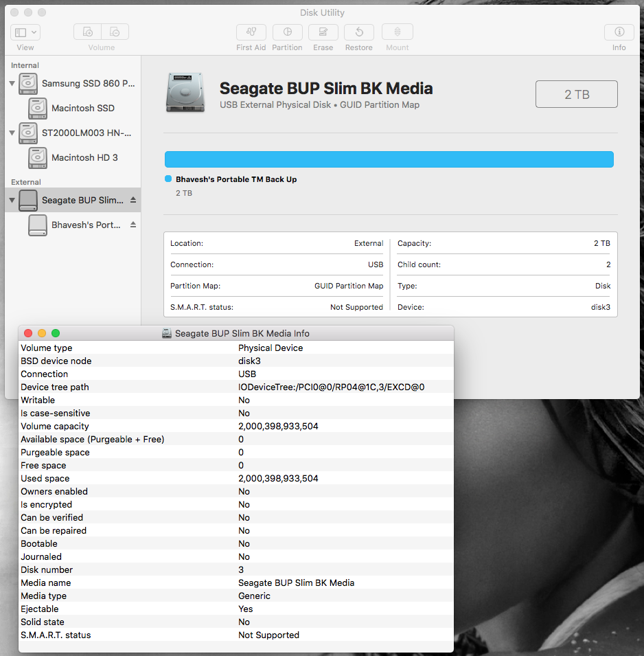644x656 pixels.
Task: Select ST2000LM003 HN-... disk in sidebar
Action: (73, 133)
